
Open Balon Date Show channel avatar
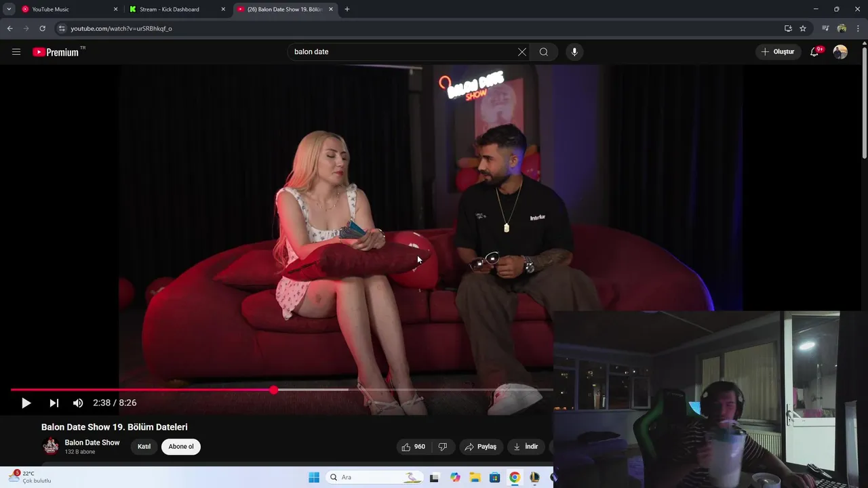[x=51, y=446]
